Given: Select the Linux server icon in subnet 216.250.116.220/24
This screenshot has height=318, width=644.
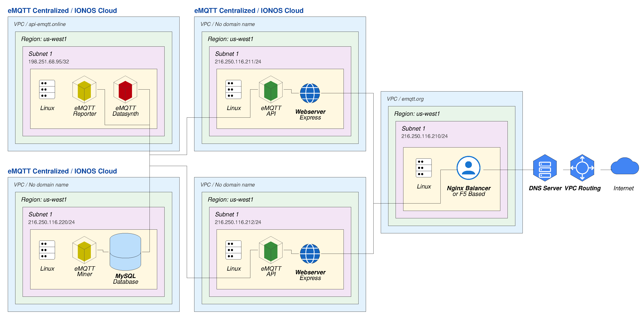Looking at the screenshot, I should 47,250.
